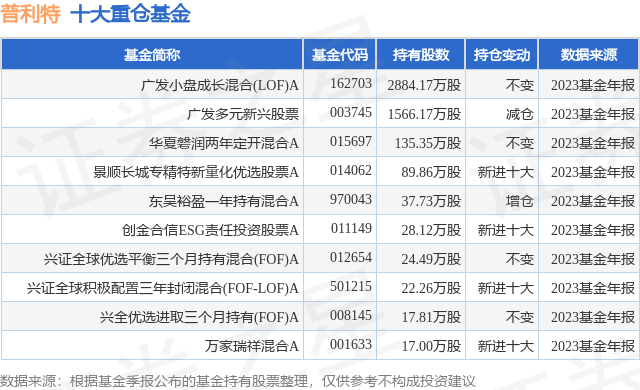Click shares value 24.49万股
Image resolution: width=640 pixels, height=390 pixels.
point(431,259)
